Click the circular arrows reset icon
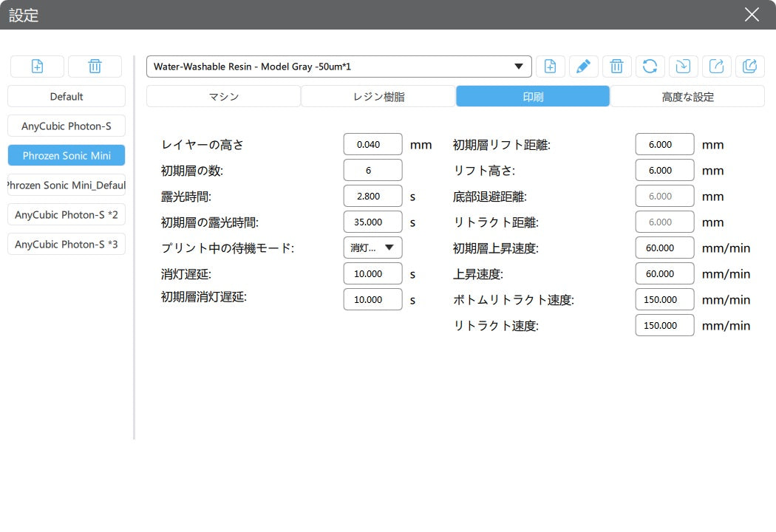This screenshot has height=532, width=776. coord(650,66)
